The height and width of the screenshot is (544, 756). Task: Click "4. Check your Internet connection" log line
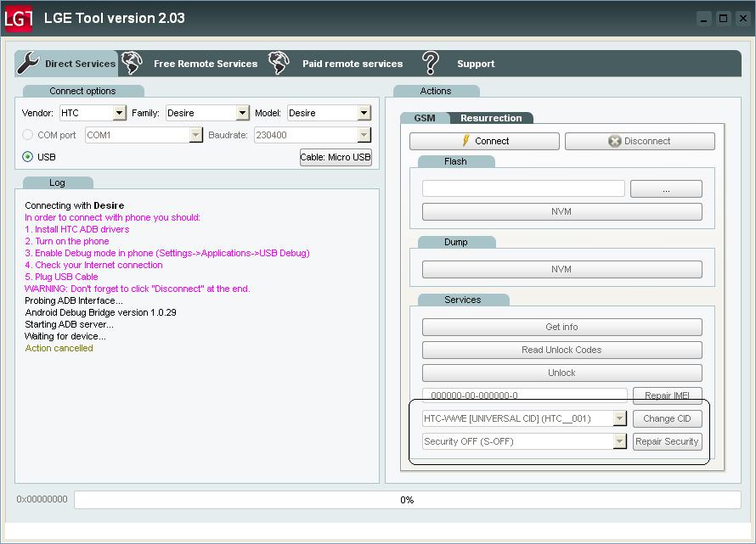coord(93,265)
